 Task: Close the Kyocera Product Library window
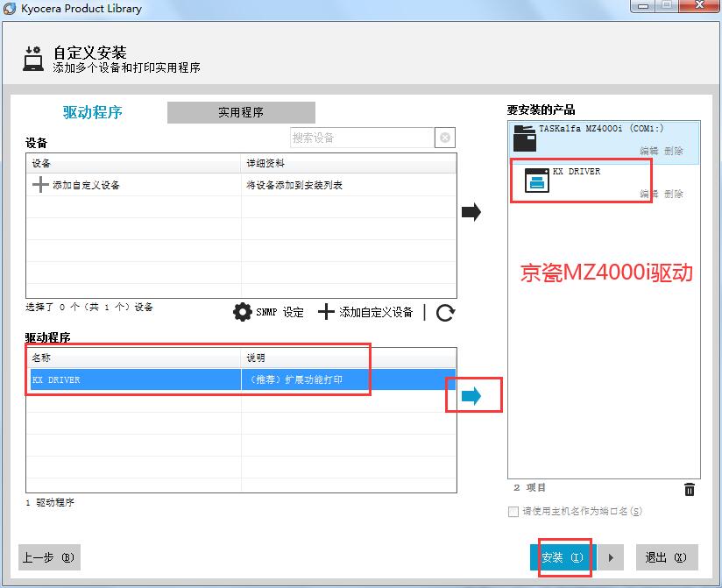[x=699, y=6]
